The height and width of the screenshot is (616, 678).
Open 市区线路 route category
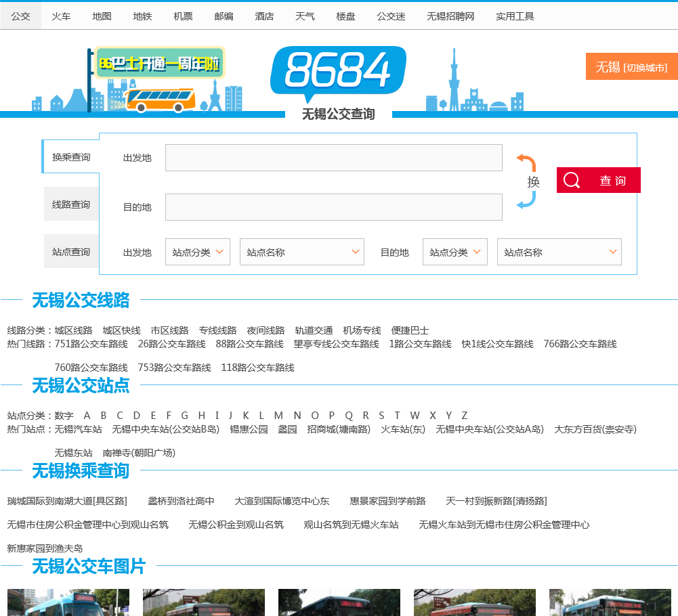[x=169, y=331]
